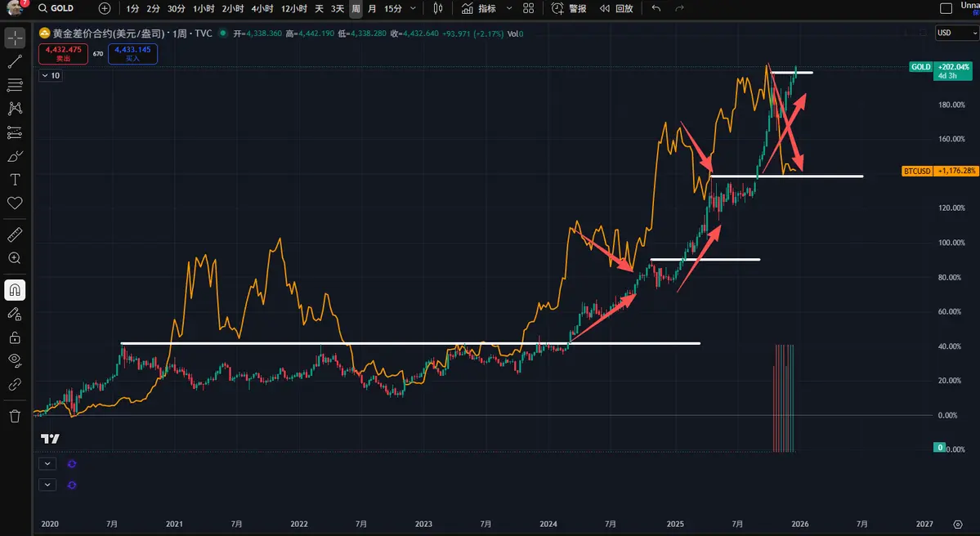Add symbol with the plus compare button
The height and width of the screenshot is (536, 980).
pyautogui.click(x=105, y=8)
